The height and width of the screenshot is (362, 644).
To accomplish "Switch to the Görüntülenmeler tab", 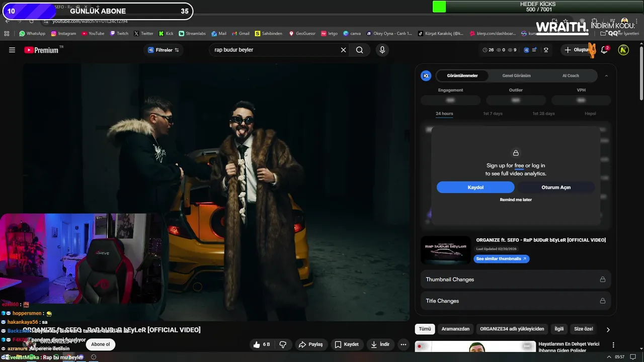I will point(462,75).
